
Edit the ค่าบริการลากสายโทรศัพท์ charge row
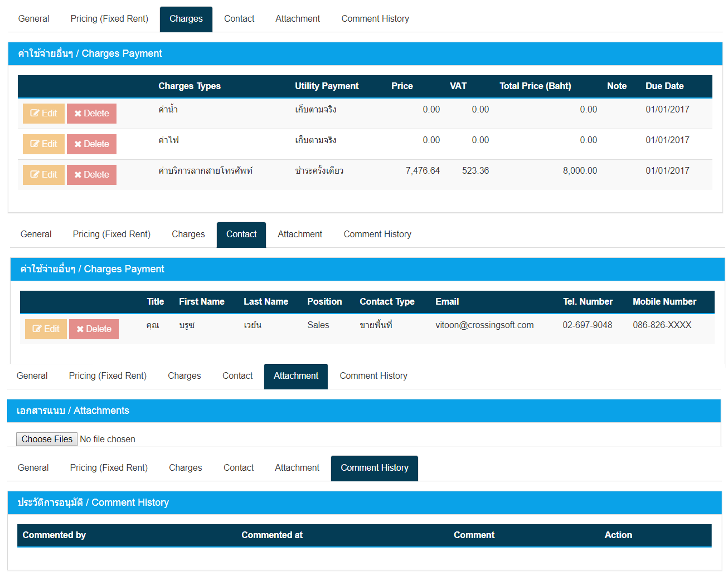click(x=44, y=175)
